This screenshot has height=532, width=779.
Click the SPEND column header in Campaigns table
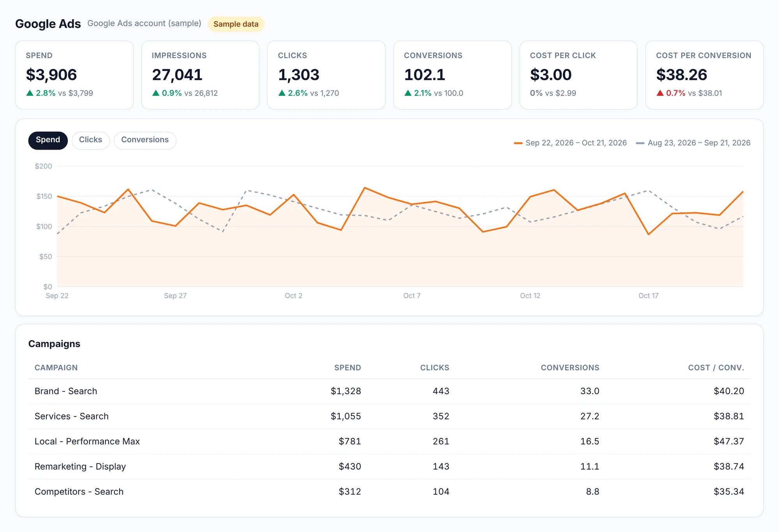347,368
